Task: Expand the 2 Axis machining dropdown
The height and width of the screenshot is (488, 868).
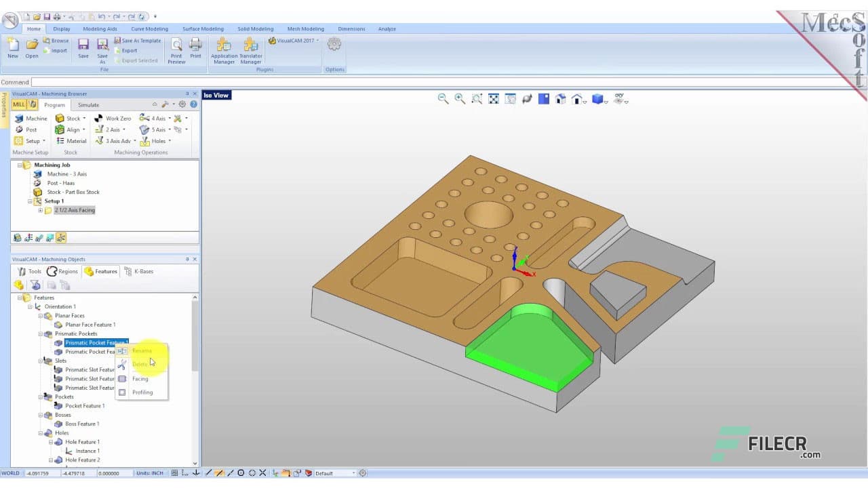Action: [x=123, y=129]
